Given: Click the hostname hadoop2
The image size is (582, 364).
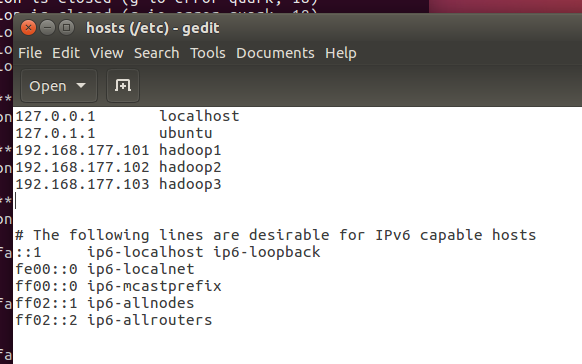Looking at the screenshot, I should coord(190,167).
